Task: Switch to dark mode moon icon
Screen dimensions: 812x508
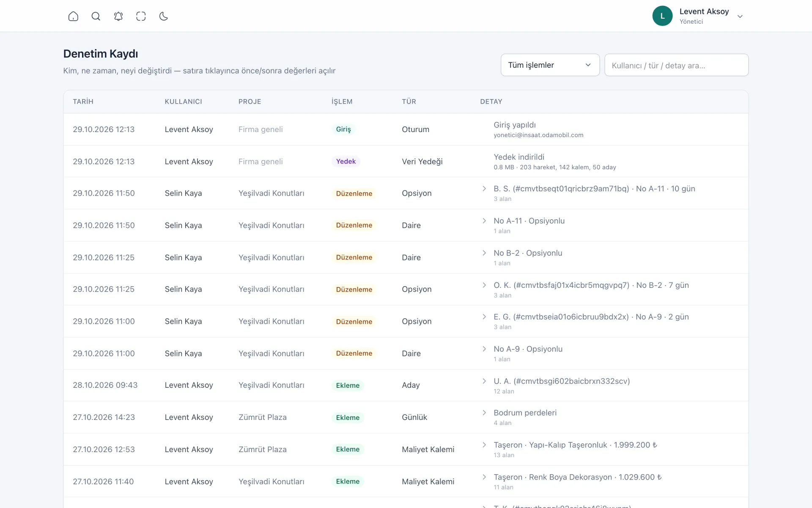Action: coord(164,16)
